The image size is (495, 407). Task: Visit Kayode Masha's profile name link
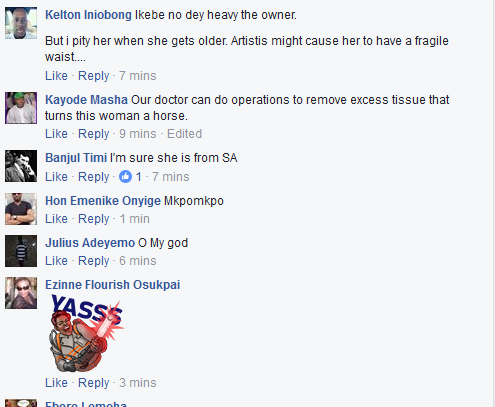pyautogui.click(x=86, y=100)
